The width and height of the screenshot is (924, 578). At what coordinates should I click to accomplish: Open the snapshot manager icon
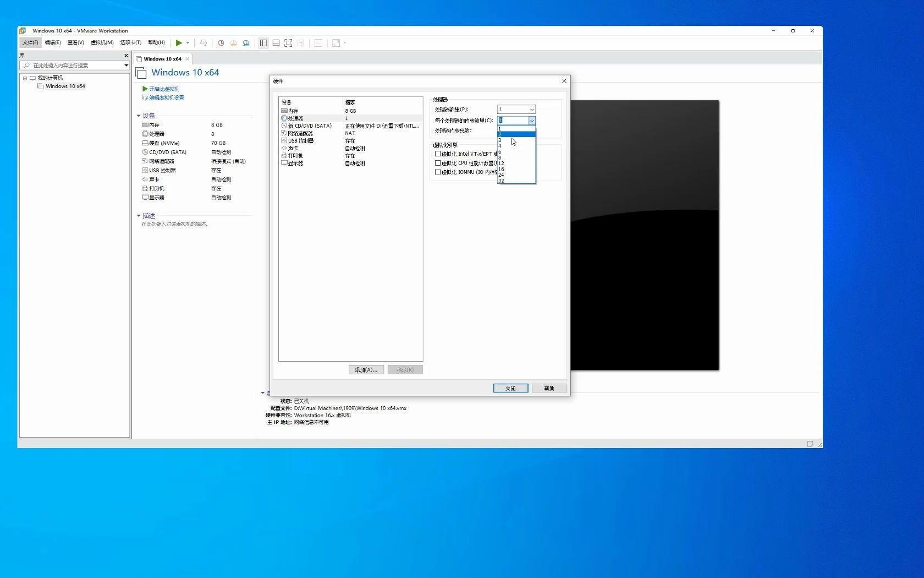246,43
